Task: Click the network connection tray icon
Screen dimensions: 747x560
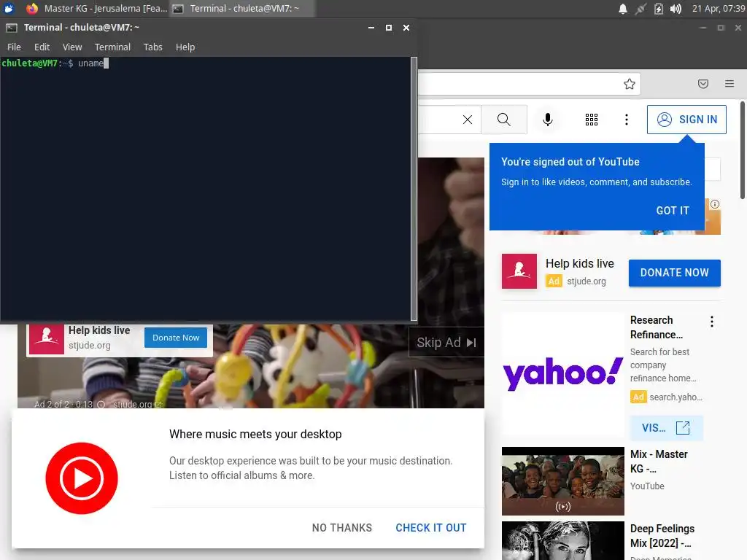Action: 640,9
